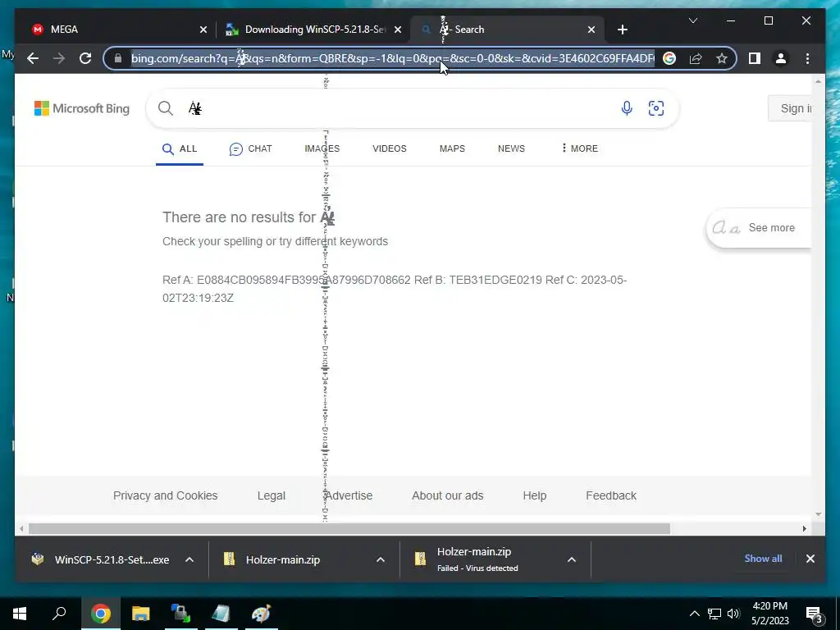Open the Help footer link
The image size is (840, 630).
[x=535, y=495]
